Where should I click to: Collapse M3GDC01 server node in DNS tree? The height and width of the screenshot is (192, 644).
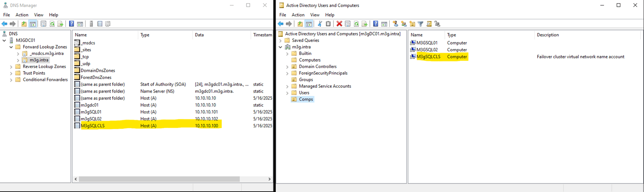(5, 40)
